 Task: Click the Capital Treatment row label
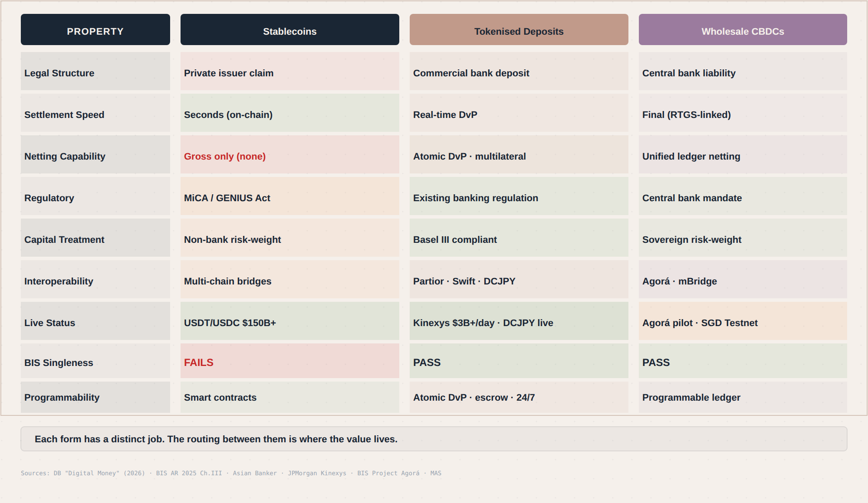click(95, 238)
